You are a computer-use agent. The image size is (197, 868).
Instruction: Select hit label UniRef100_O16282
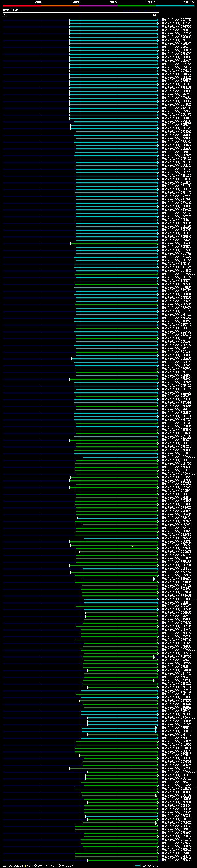point(176,768)
